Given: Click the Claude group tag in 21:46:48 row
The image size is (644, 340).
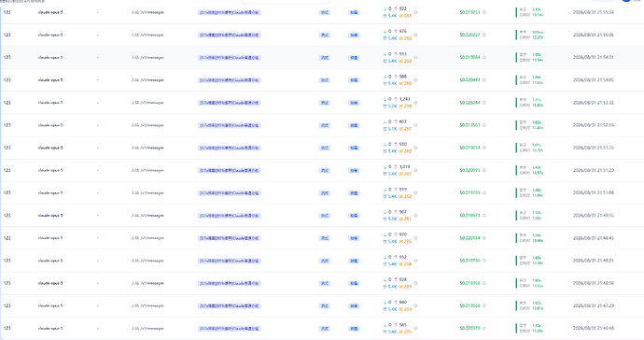Looking at the screenshot, I should pyautogui.click(x=230, y=329).
